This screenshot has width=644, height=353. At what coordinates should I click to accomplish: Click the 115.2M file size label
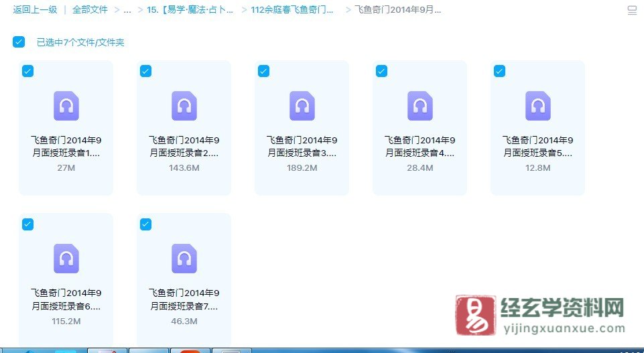pos(66,321)
